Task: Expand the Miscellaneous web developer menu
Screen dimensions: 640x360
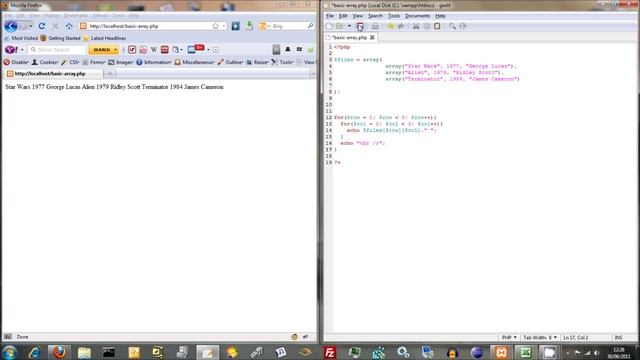Action: (x=195, y=62)
